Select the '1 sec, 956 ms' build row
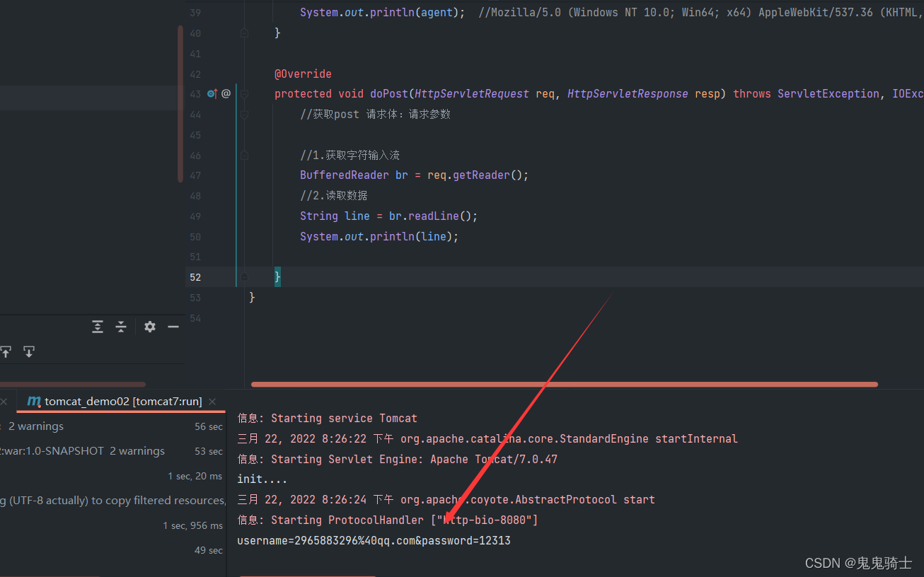Image resolution: width=924 pixels, height=577 pixels. click(112, 525)
